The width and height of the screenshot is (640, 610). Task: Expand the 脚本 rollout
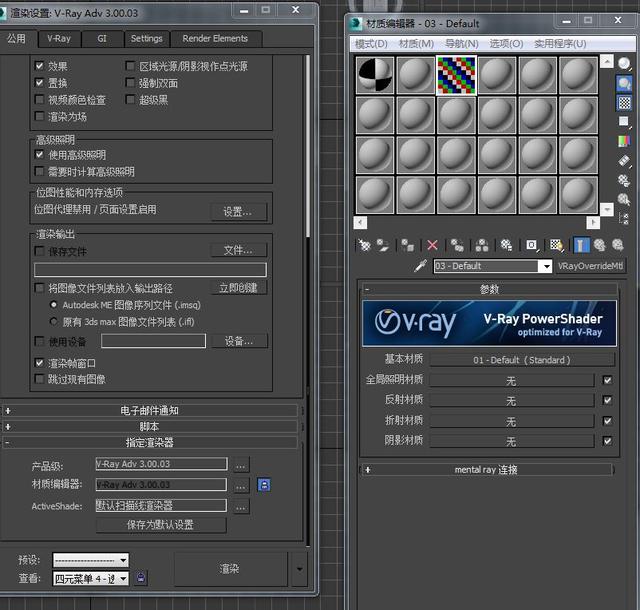(149, 427)
